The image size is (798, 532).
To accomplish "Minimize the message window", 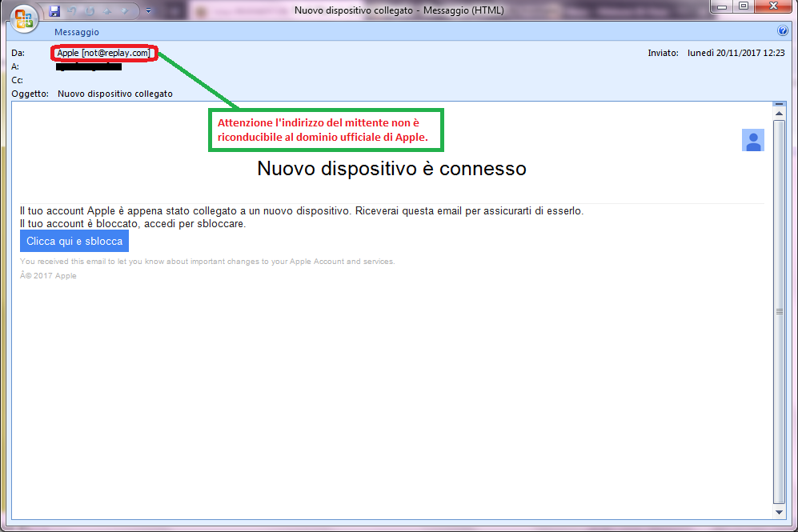I will tap(722, 7).
